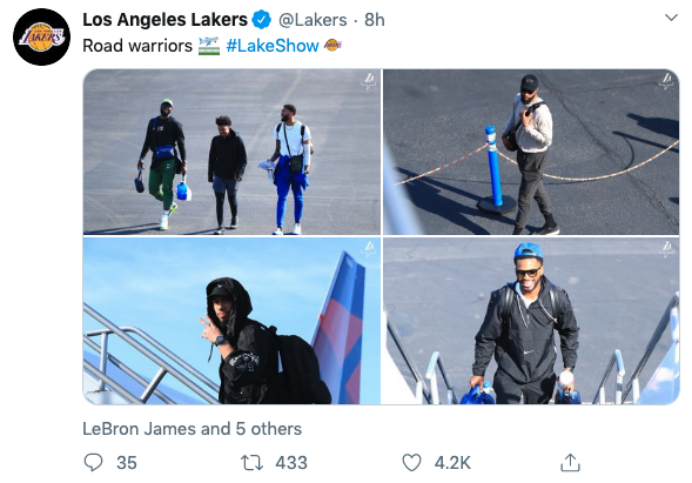Click the blue verified badge
The image size is (692, 483).
[261, 20]
